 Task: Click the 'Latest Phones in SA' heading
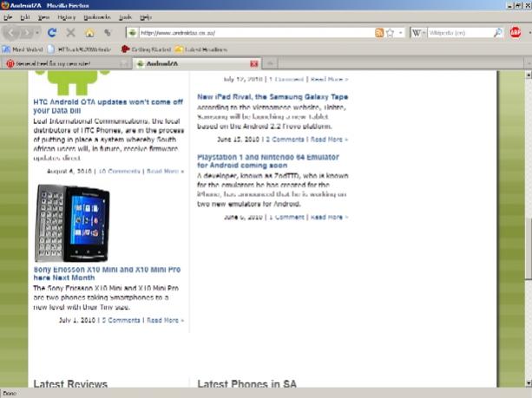tap(246, 384)
